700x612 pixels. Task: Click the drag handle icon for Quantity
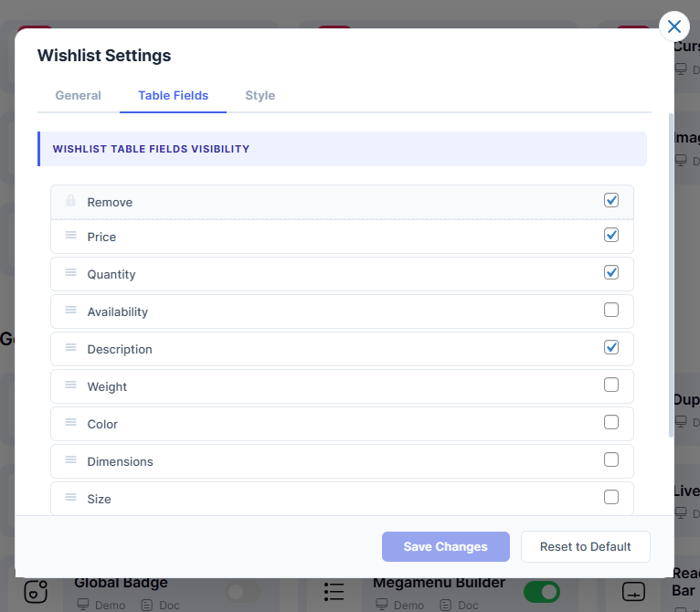coord(70,273)
